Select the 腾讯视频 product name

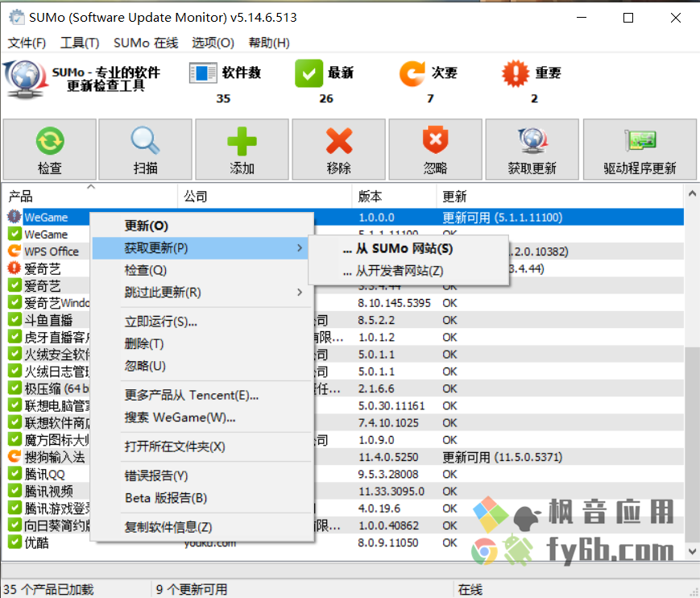(48, 491)
